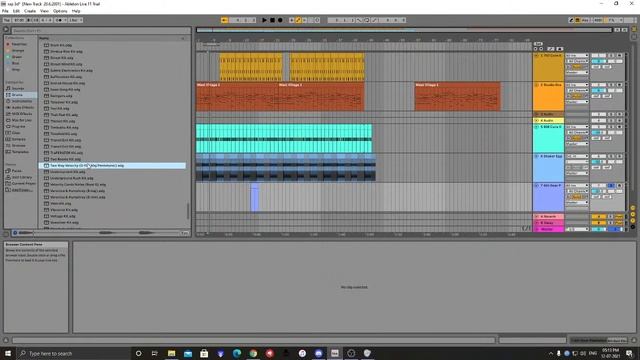This screenshot has width=640, height=360.
Task: Open Google Chrome from taskbar
Action: (x=253, y=353)
